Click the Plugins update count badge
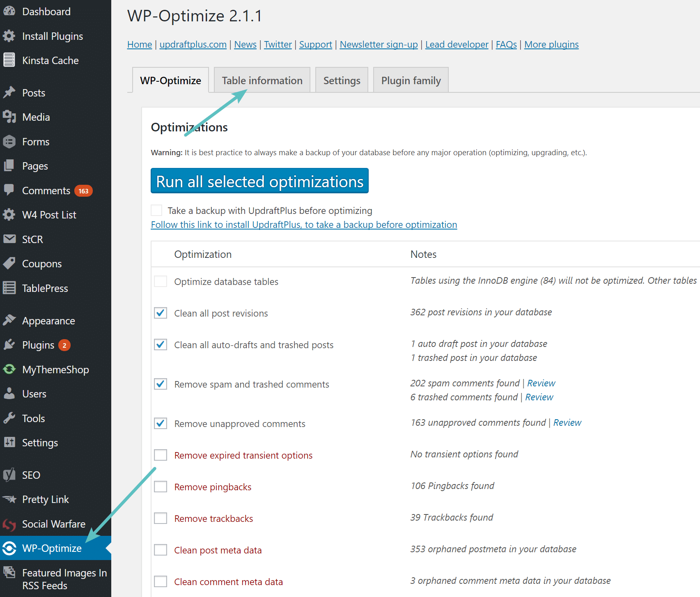This screenshot has width=700, height=597. (x=64, y=345)
